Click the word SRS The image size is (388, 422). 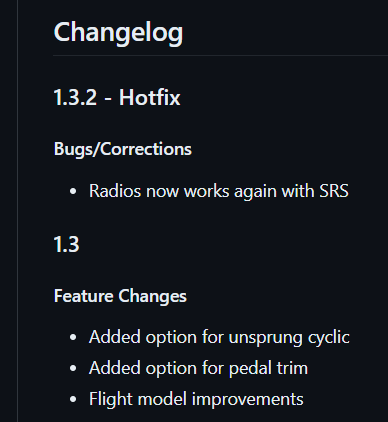[334, 191]
